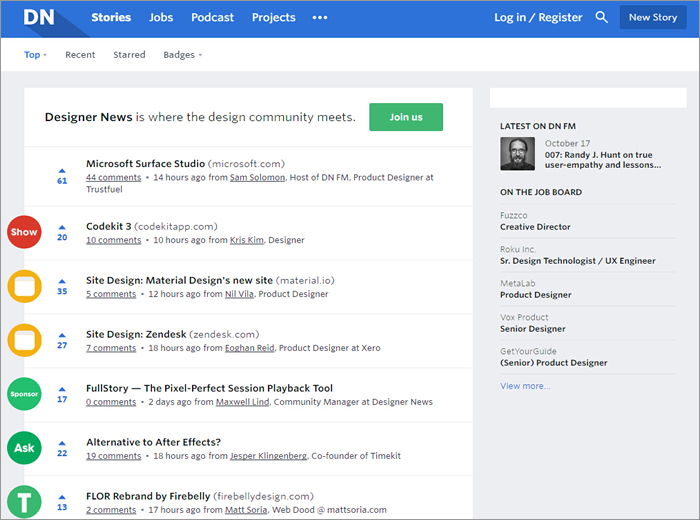The height and width of the screenshot is (520, 700).
Task: Click the green Sponsor badge beside FullStory
Action: coord(24,394)
